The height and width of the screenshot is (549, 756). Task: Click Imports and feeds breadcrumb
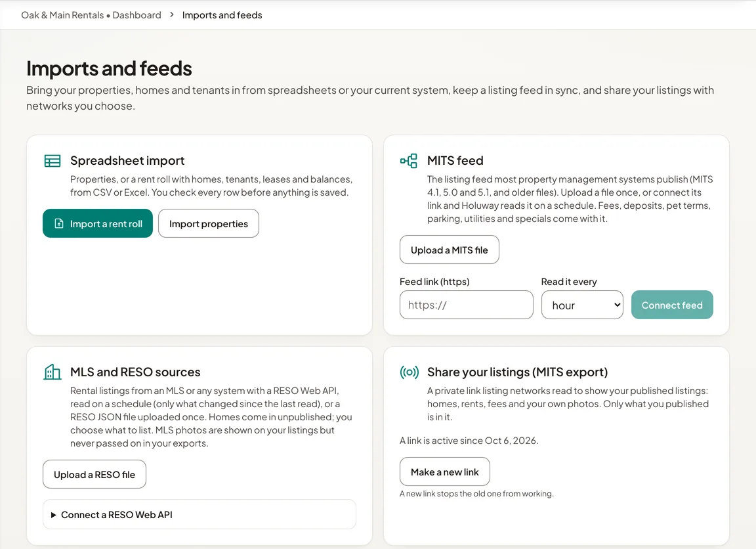(x=222, y=15)
